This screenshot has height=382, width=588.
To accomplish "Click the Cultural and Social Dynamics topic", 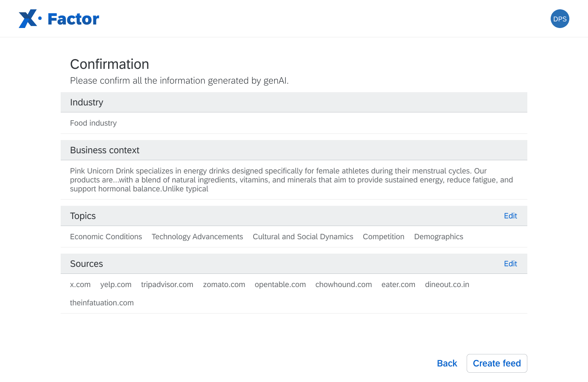I will 303,237.
